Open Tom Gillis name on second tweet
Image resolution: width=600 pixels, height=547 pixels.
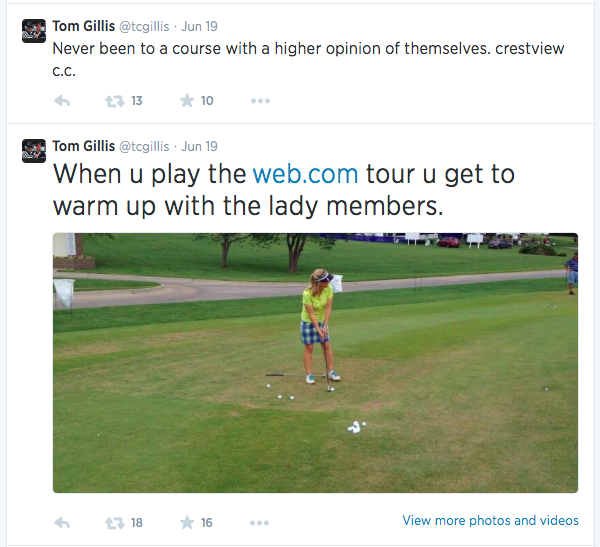(x=83, y=146)
